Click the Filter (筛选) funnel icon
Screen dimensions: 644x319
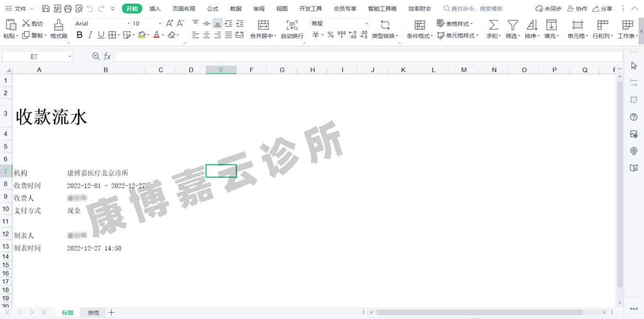point(512,25)
